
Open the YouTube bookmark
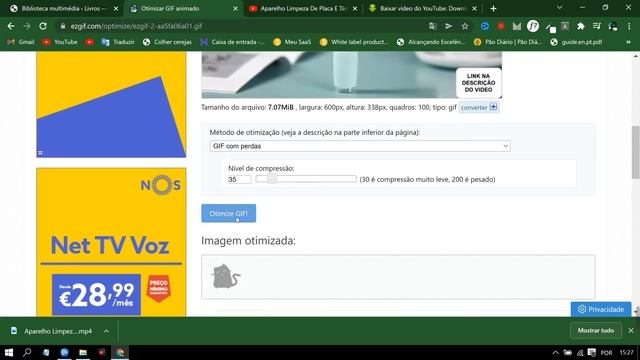[60, 42]
